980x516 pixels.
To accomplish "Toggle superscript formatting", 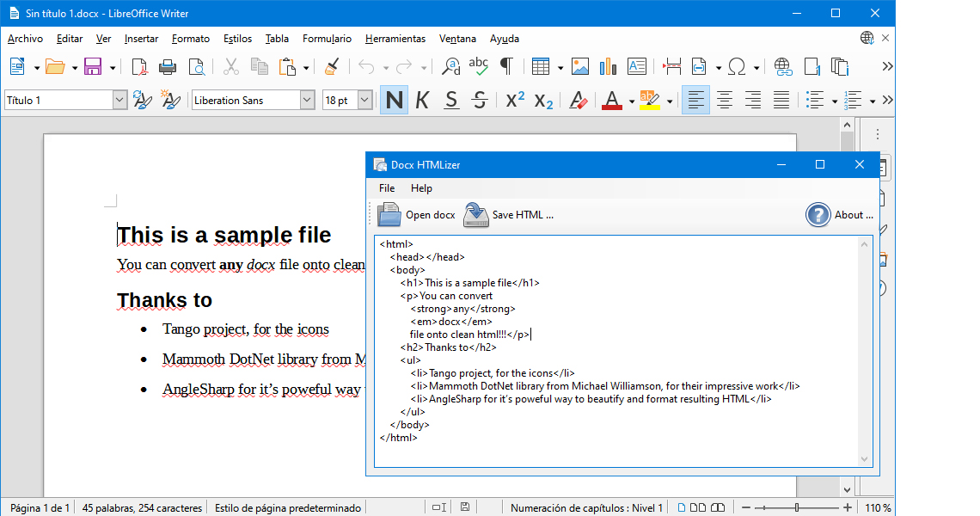I will pyautogui.click(x=515, y=100).
